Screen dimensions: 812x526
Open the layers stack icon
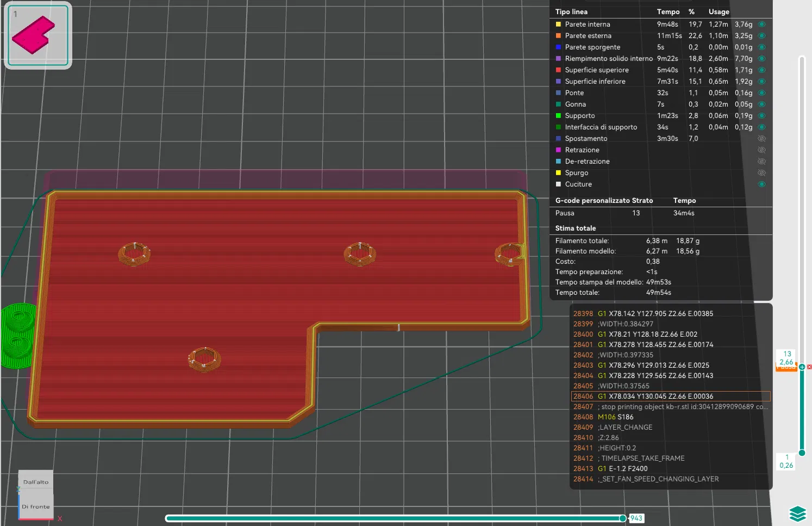click(797, 514)
